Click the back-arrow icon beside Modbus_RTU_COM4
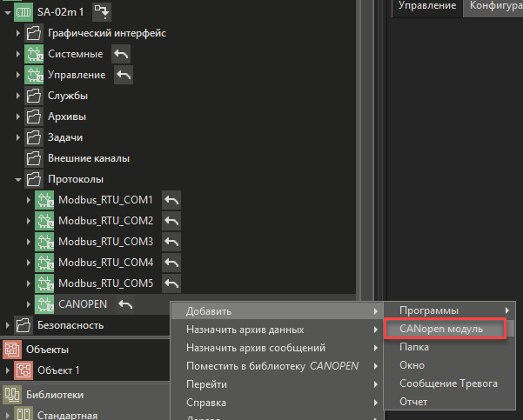The image size is (523, 420). [171, 263]
